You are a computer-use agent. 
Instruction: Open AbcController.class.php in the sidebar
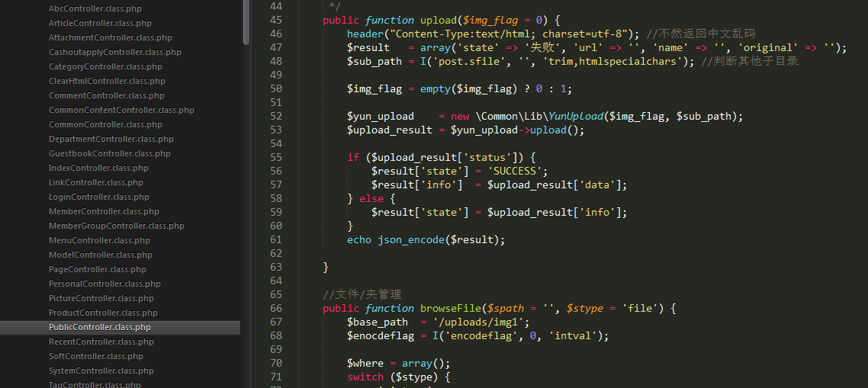point(95,8)
